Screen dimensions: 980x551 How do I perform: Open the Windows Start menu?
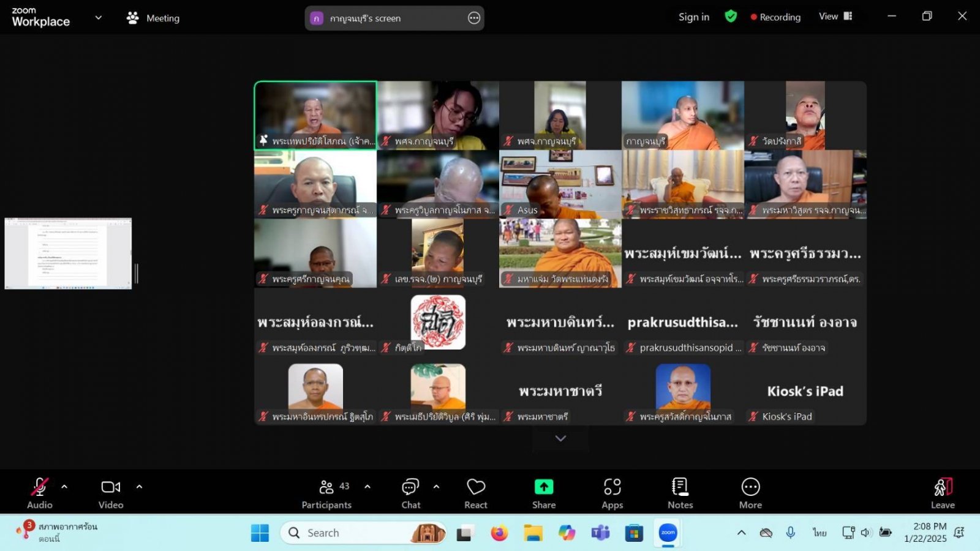tap(260, 533)
